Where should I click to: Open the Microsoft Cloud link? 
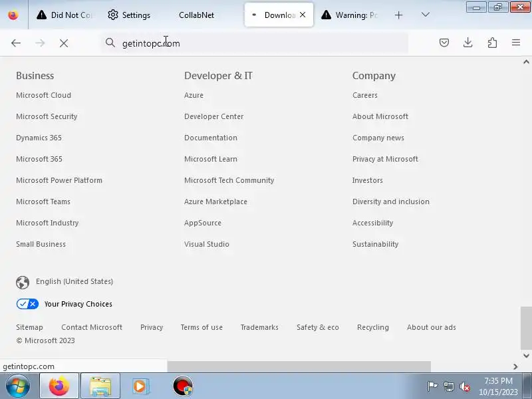point(43,95)
